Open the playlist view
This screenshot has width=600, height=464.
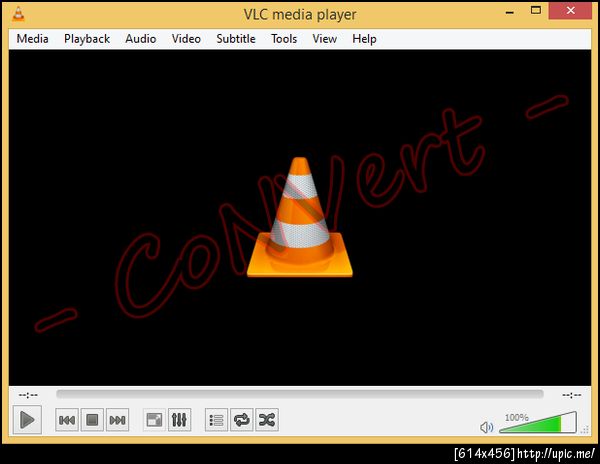[216, 420]
